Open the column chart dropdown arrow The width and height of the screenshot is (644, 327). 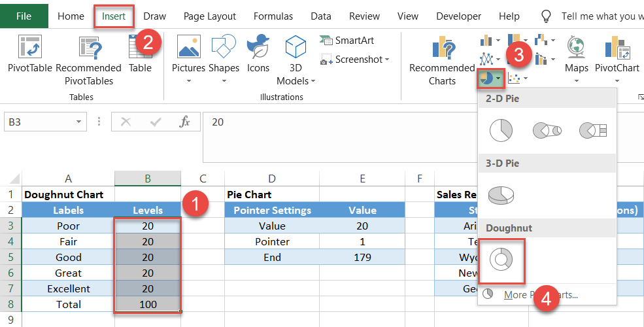pyautogui.click(x=498, y=41)
